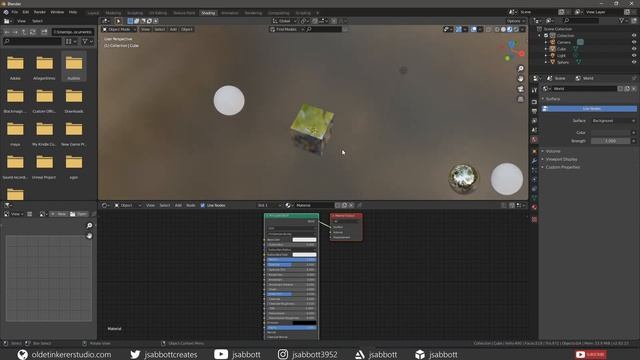Expand the Volume panel
The height and width of the screenshot is (360, 640).
pyautogui.click(x=553, y=151)
